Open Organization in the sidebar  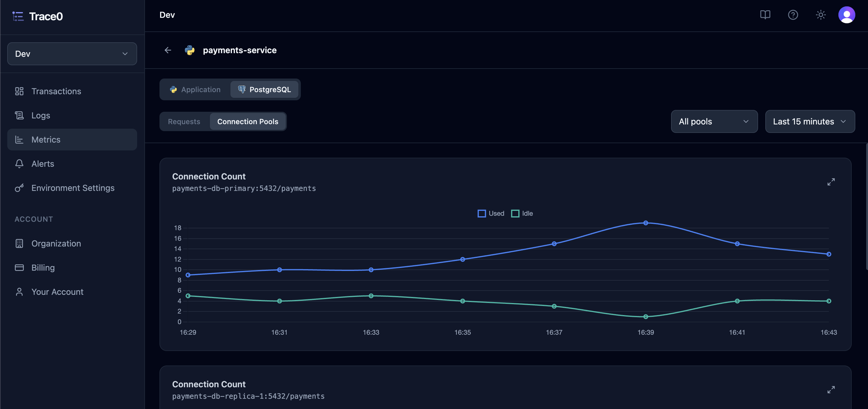pos(72,243)
